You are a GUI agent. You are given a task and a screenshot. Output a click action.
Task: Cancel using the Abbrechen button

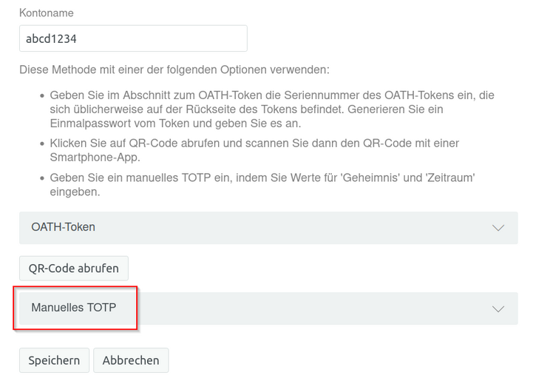click(x=131, y=360)
